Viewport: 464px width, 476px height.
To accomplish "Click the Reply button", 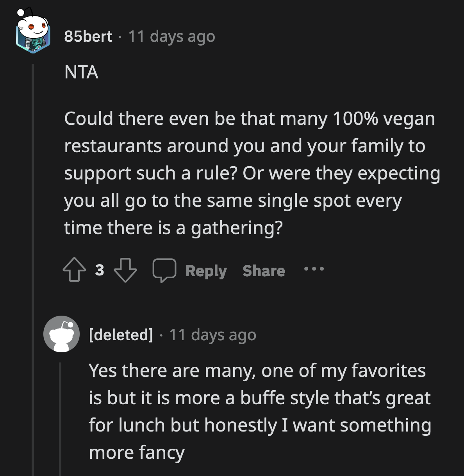I will click(x=206, y=271).
